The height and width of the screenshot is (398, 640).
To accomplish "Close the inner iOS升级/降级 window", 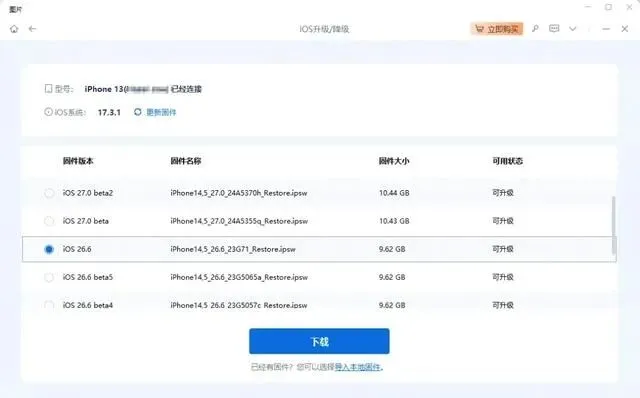I will (x=624, y=29).
